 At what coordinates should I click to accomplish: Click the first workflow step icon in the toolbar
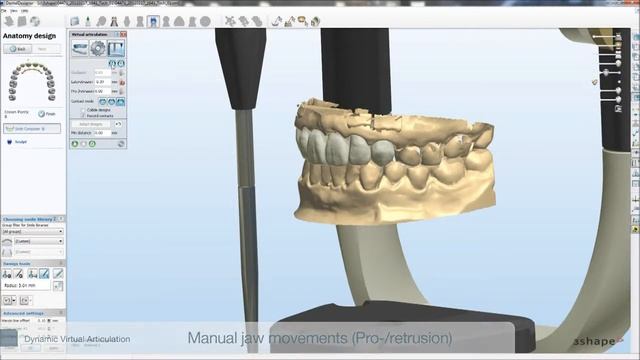click(75, 21)
